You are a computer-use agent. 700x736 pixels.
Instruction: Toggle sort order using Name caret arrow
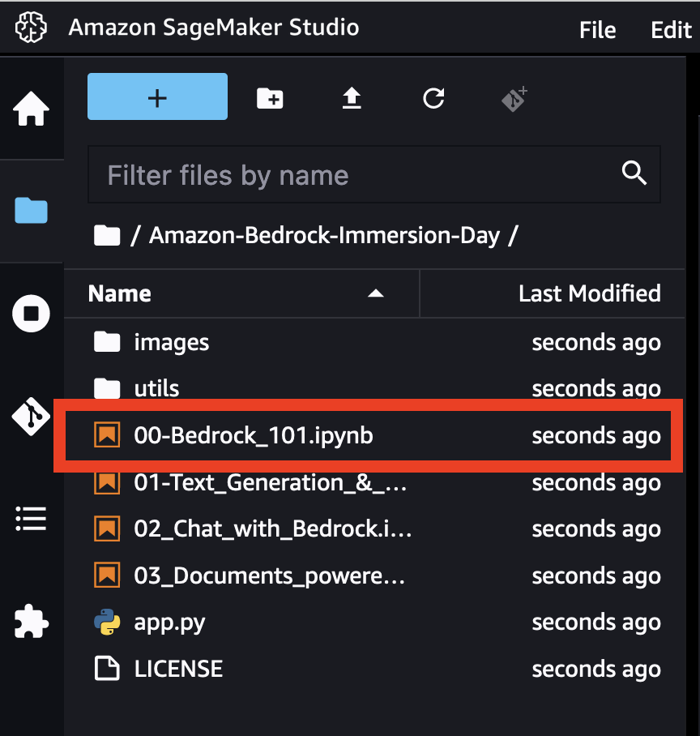tap(376, 294)
